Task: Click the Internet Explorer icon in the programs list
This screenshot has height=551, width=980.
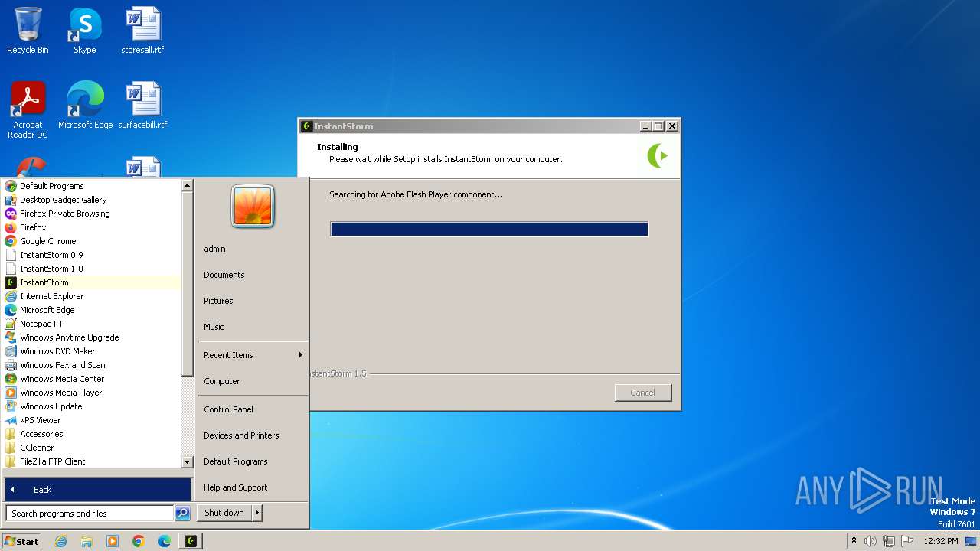Action: [x=11, y=296]
